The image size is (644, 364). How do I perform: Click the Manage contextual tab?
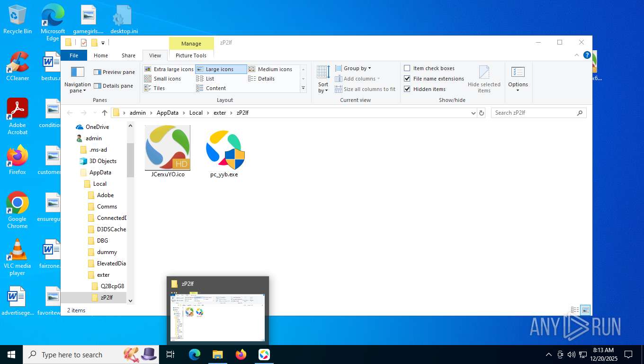(x=191, y=44)
